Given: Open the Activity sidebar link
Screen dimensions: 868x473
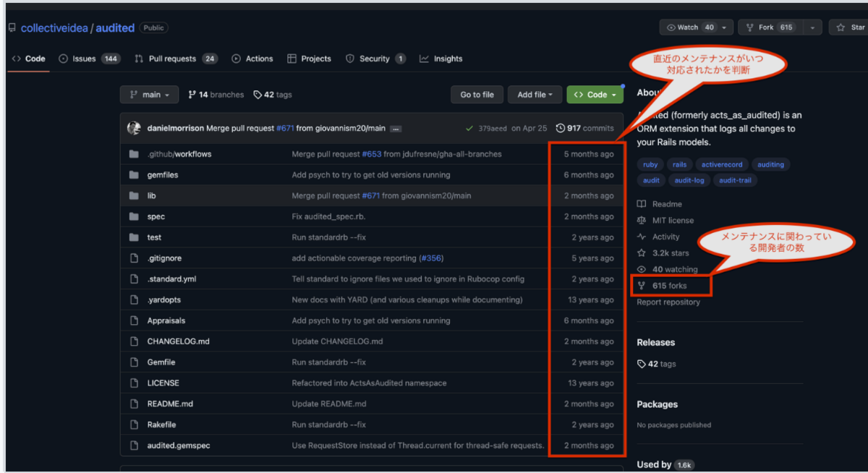Looking at the screenshot, I should (x=658, y=236).
